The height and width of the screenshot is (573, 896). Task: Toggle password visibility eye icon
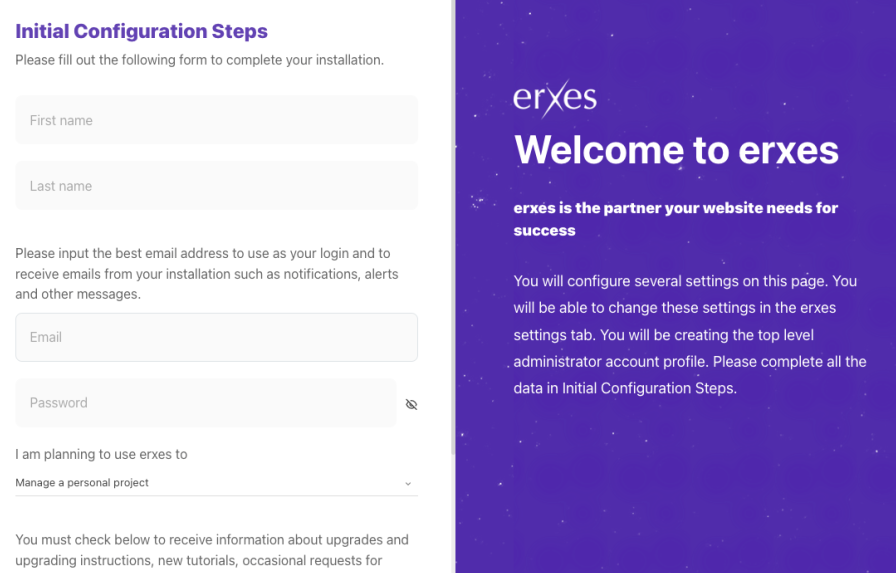click(x=411, y=404)
